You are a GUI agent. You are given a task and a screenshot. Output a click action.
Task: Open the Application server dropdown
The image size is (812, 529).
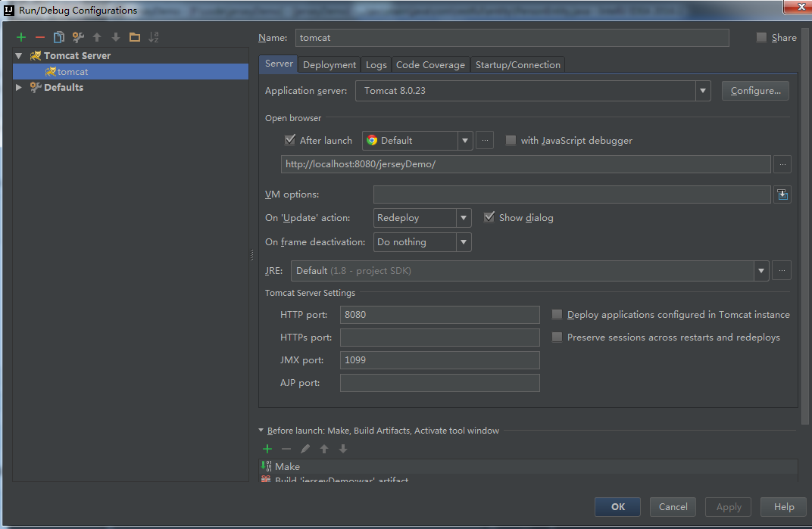pyautogui.click(x=533, y=91)
